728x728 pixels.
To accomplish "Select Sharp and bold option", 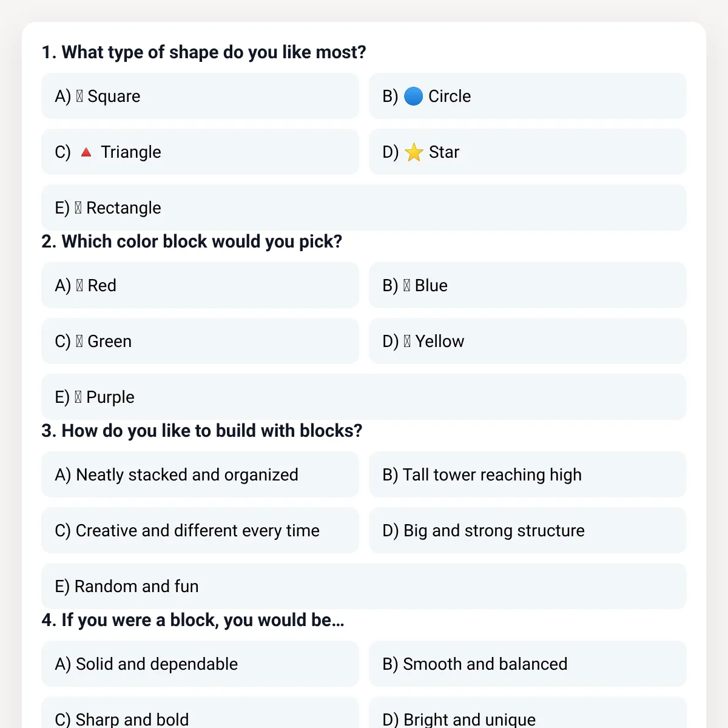I will click(x=200, y=713).
